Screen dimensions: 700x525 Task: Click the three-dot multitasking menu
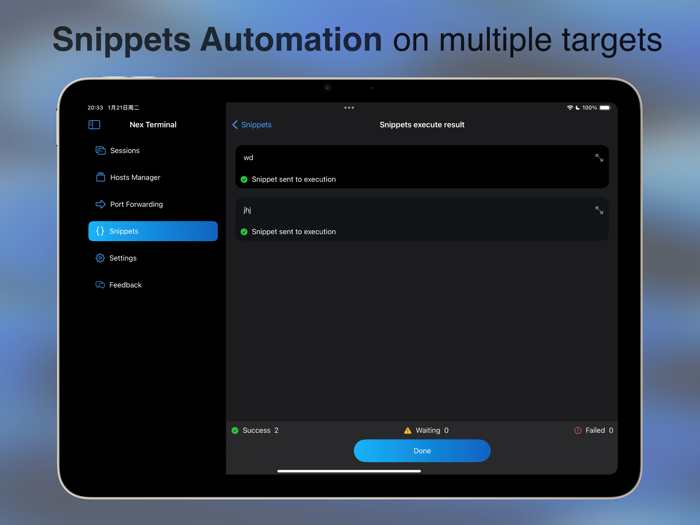(x=349, y=108)
